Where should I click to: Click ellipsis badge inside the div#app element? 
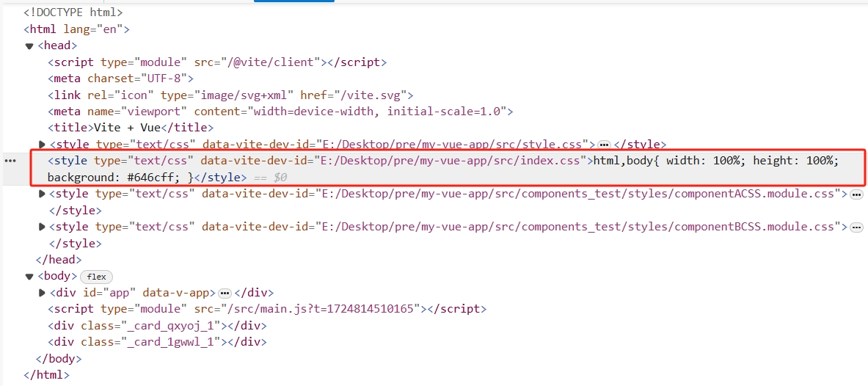[x=225, y=293]
